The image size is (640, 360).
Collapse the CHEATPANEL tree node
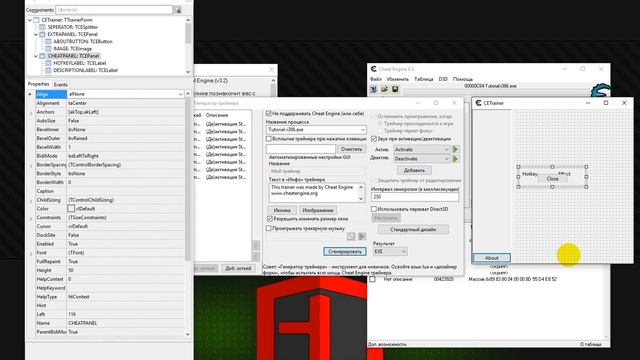click(x=36, y=56)
